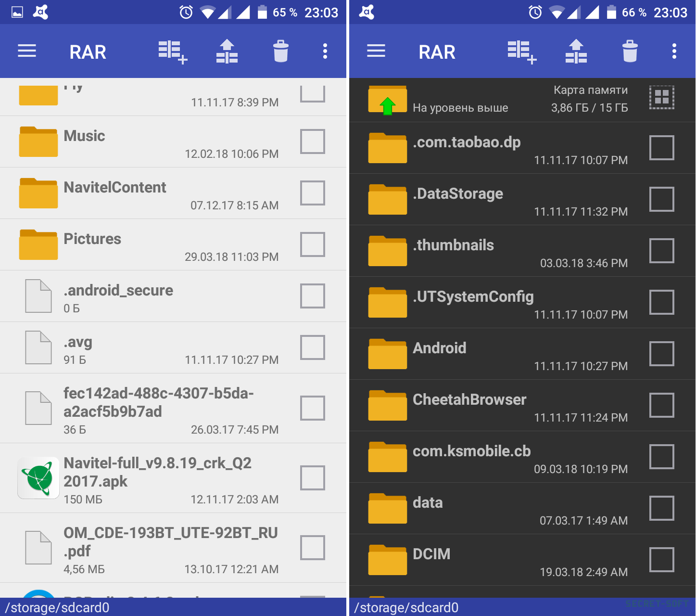Tap the CheetahBrowser folder icon
This screenshot has width=696, height=616.
click(388, 405)
